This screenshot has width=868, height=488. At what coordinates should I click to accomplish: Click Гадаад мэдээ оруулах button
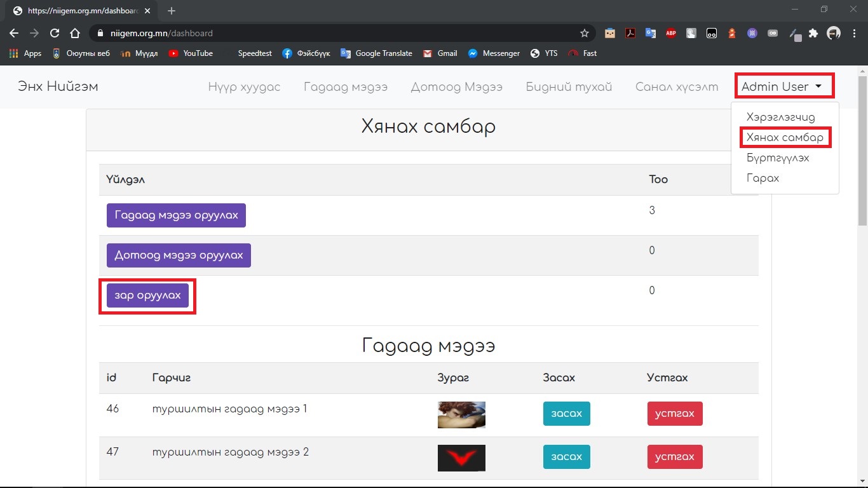click(176, 215)
